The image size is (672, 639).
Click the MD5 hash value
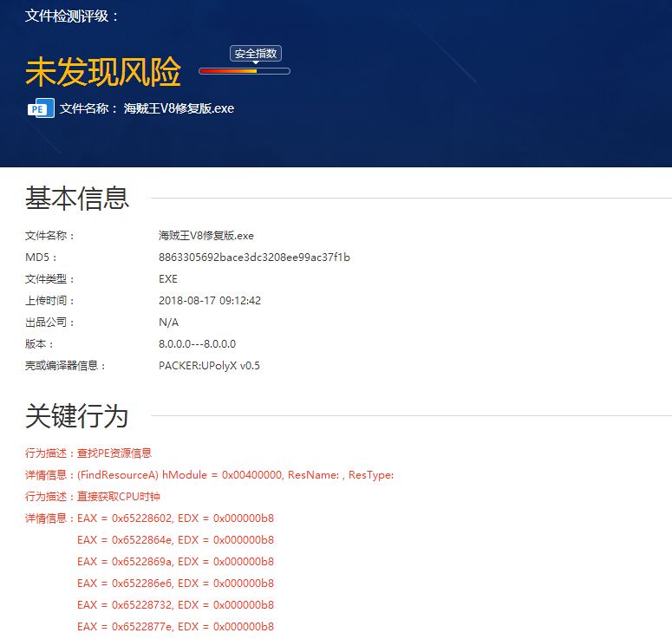(x=254, y=258)
